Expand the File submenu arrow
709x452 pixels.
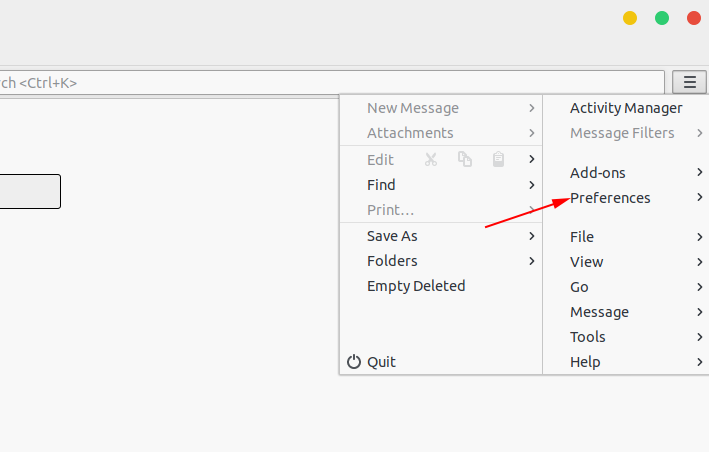pyautogui.click(x=700, y=237)
